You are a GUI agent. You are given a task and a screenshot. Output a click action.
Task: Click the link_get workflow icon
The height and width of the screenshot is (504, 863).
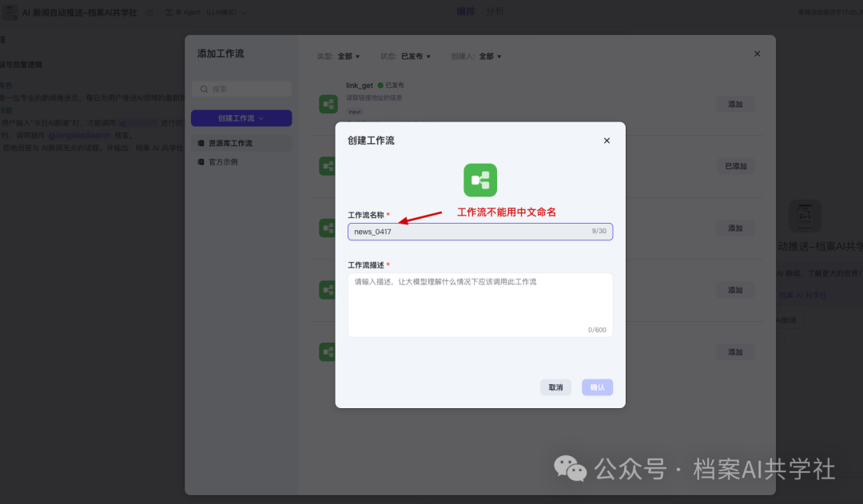pos(328,104)
